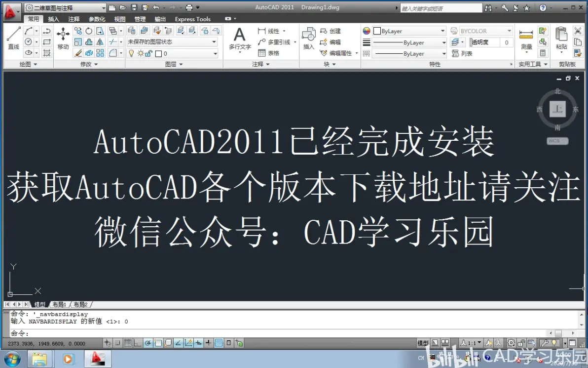Image resolution: width=588 pixels, height=368 pixels.
Task: Toggle Snap Mode in the status bar
Action: 117,343
